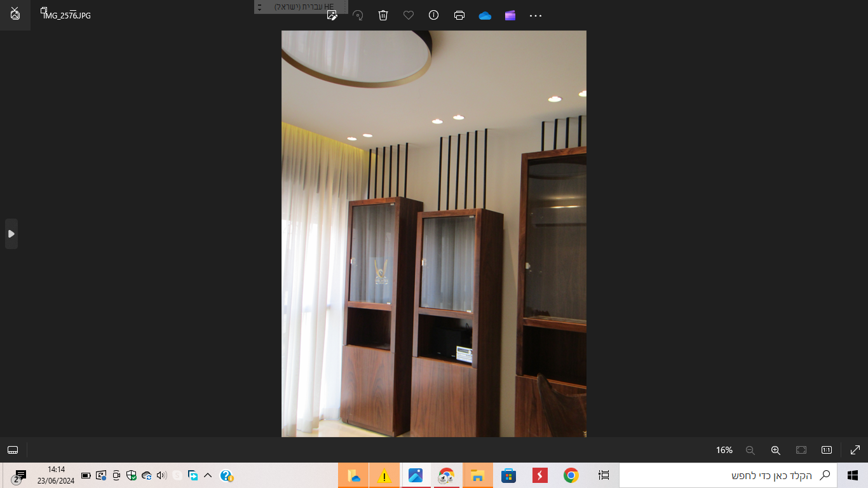The height and width of the screenshot is (488, 868).
Task: Open the three-dots See more menu
Action: [536, 15]
